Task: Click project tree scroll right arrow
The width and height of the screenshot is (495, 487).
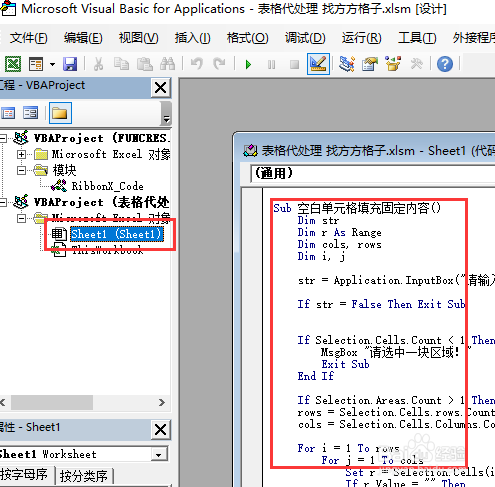Action: 162,402
